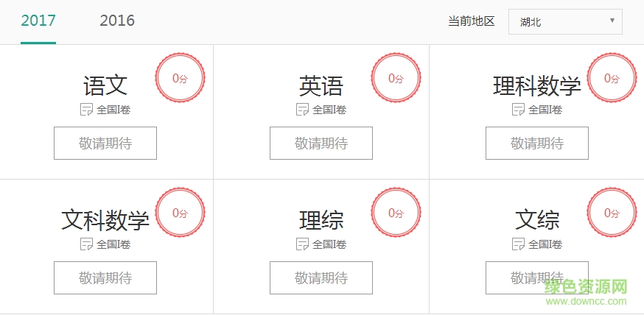Switch to the 2016 tab
This screenshot has width=644, height=315.
(x=117, y=21)
